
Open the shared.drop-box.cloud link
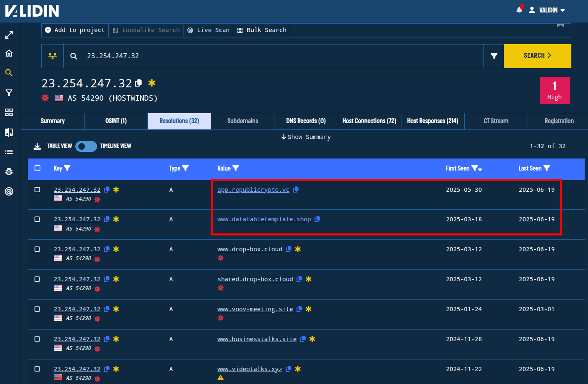255,279
